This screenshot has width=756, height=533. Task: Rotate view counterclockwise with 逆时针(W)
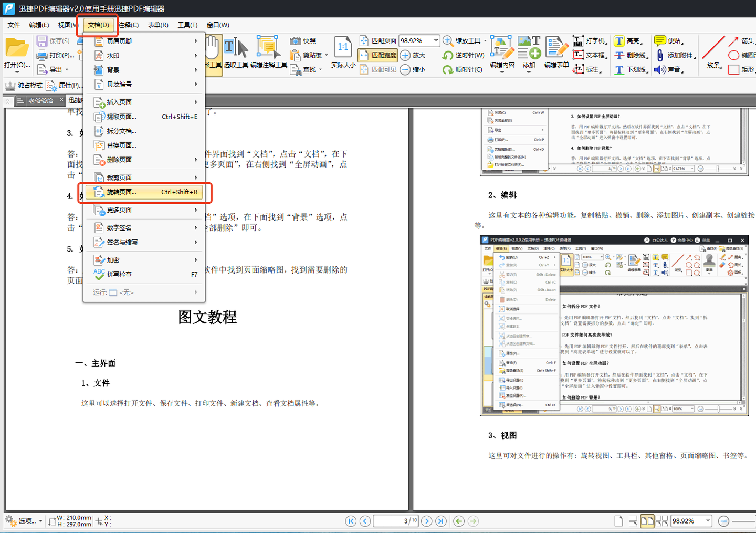click(x=463, y=55)
